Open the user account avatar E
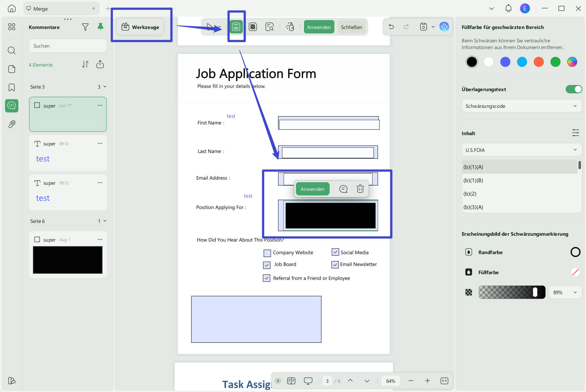The image size is (586, 392). point(525,8)
